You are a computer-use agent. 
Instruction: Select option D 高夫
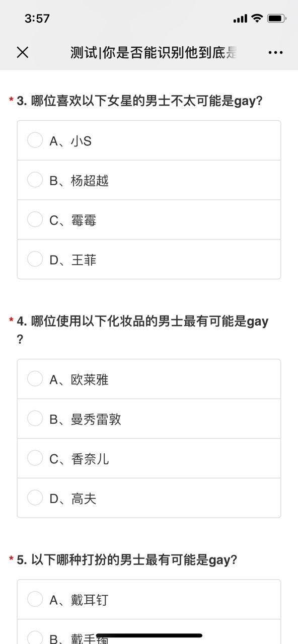(x=149, y=498)
